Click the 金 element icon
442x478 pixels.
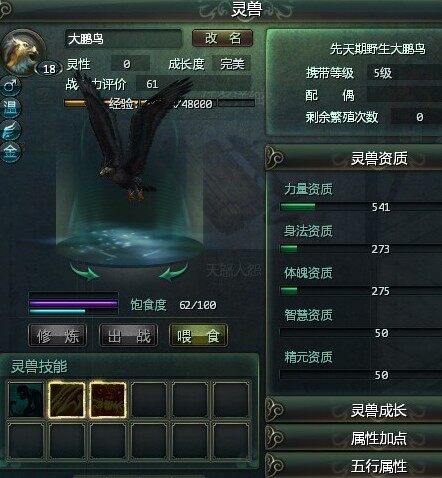(x=11, y=152)
